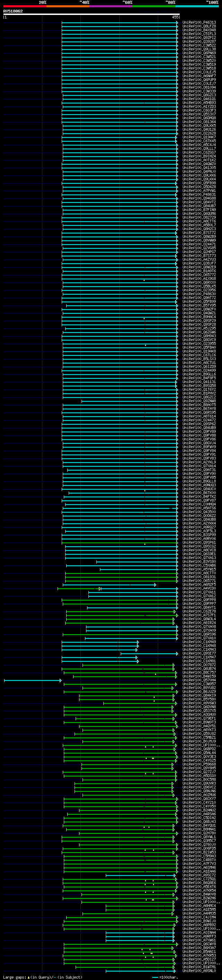Viewport: 222px width, 980px height.
Task: Select hit label UniRef100_C1KM49
Action: tap(199, 642)
